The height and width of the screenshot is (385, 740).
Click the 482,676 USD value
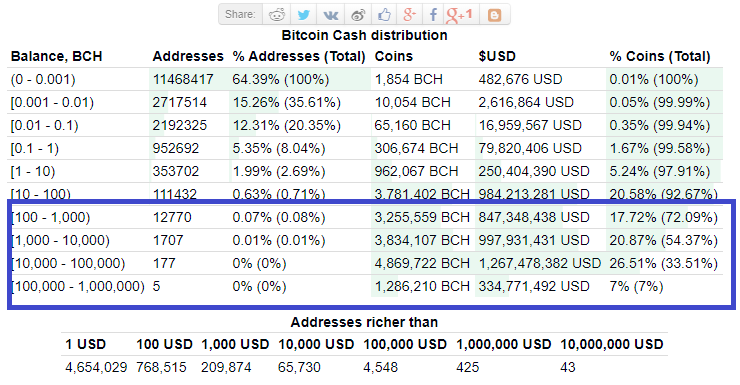521,79
